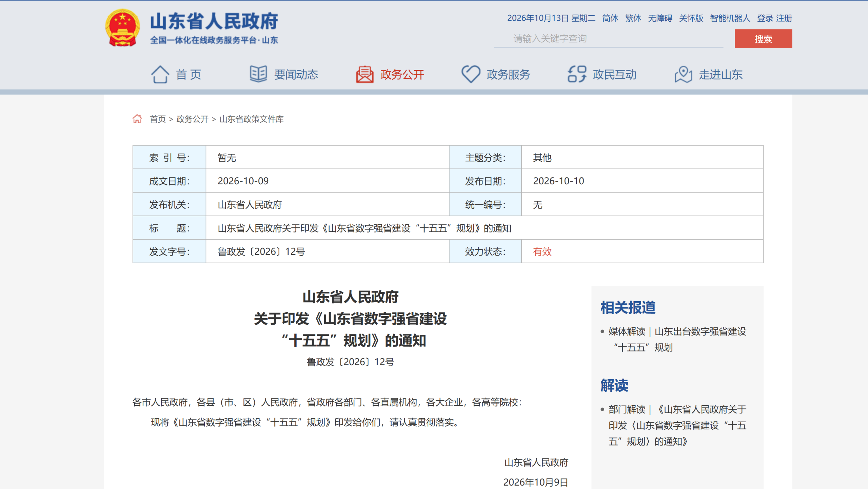Click the 山东省人民政府 site title
This screenshot has width=868, height=489.
pos(214,21)
